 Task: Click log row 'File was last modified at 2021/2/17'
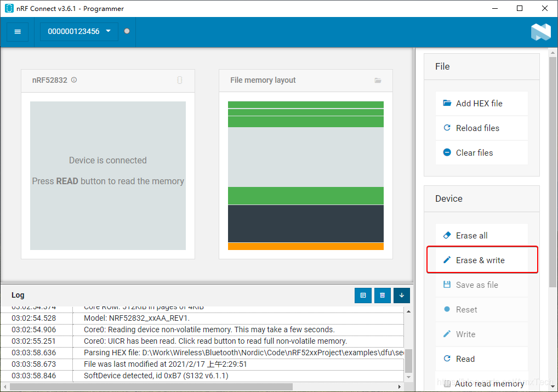click(x=202, y=364)
